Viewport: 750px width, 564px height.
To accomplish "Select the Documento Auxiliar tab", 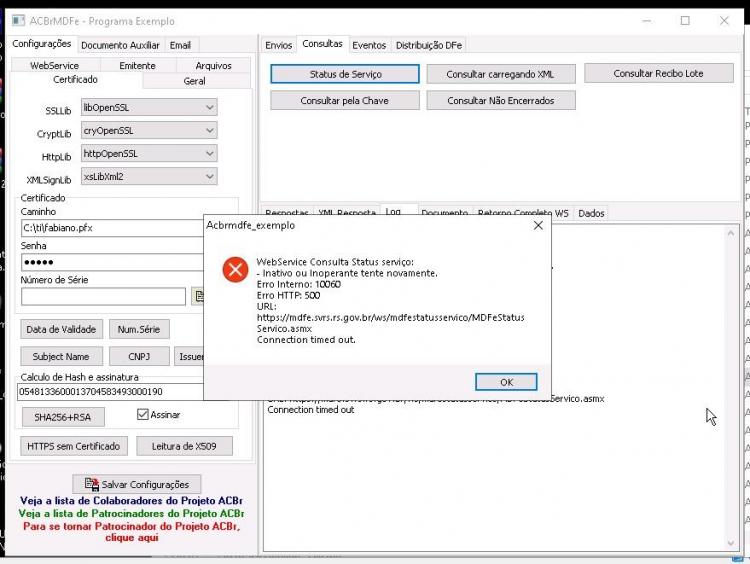I will [x=120, y=45].
